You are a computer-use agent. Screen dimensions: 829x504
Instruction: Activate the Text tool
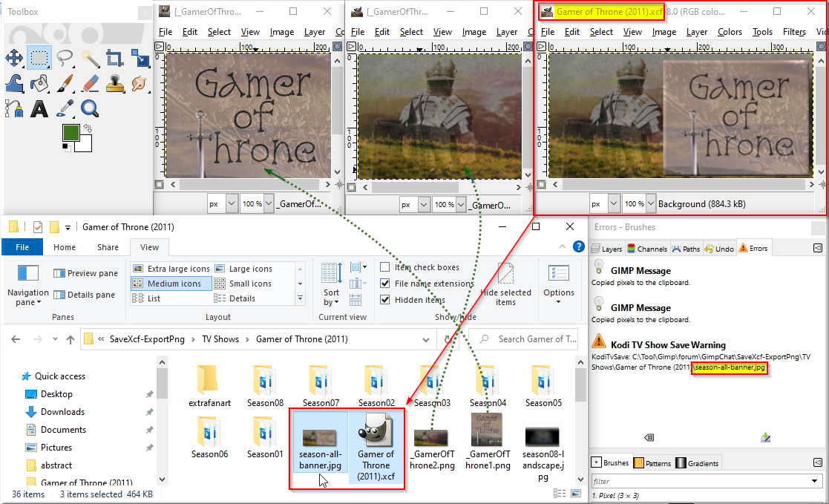click(39, 108)
